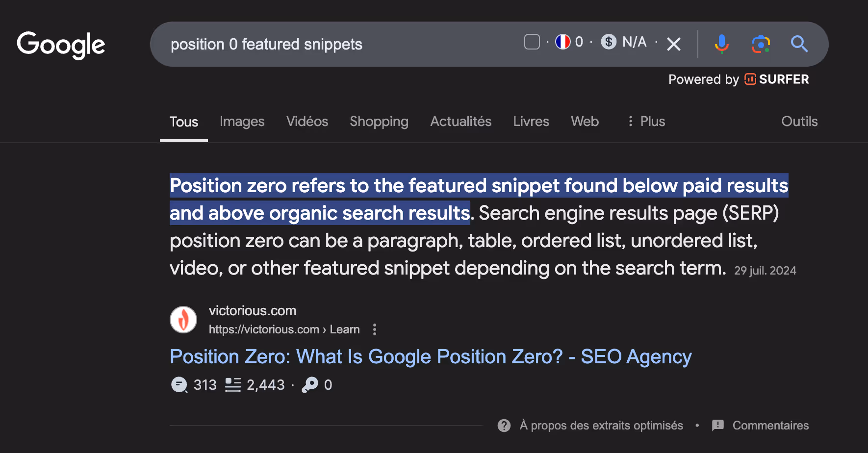Open Google Lens image search

click(761, 44)
